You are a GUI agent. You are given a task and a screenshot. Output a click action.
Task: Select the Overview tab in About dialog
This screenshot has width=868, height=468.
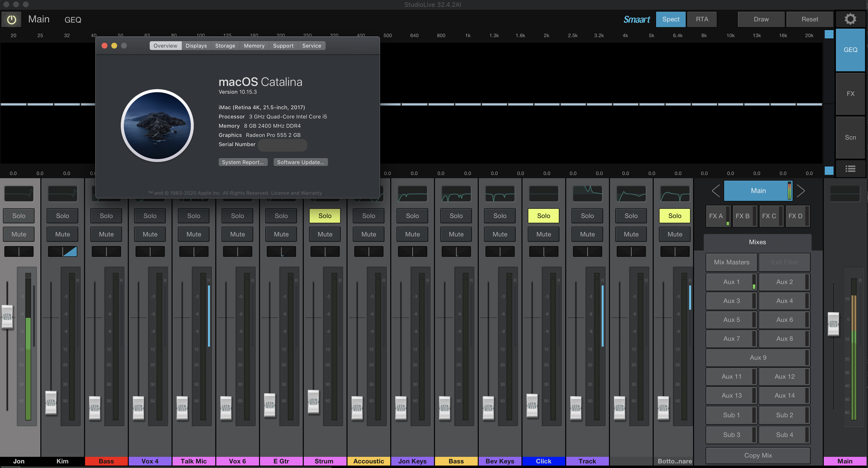[165, 46]
